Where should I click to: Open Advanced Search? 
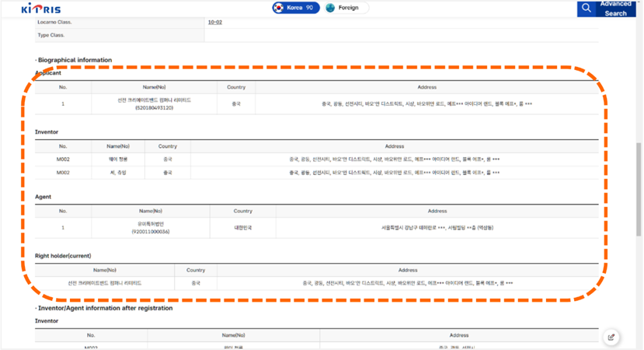615,9
